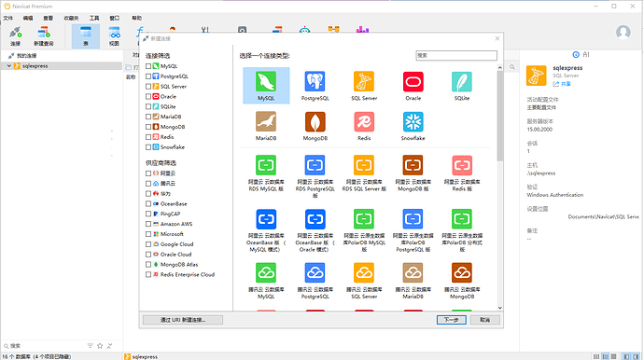Viewport: 644px width, 360px height.
Task: Open the Connection toolbar button
Action: coord(15,36)
